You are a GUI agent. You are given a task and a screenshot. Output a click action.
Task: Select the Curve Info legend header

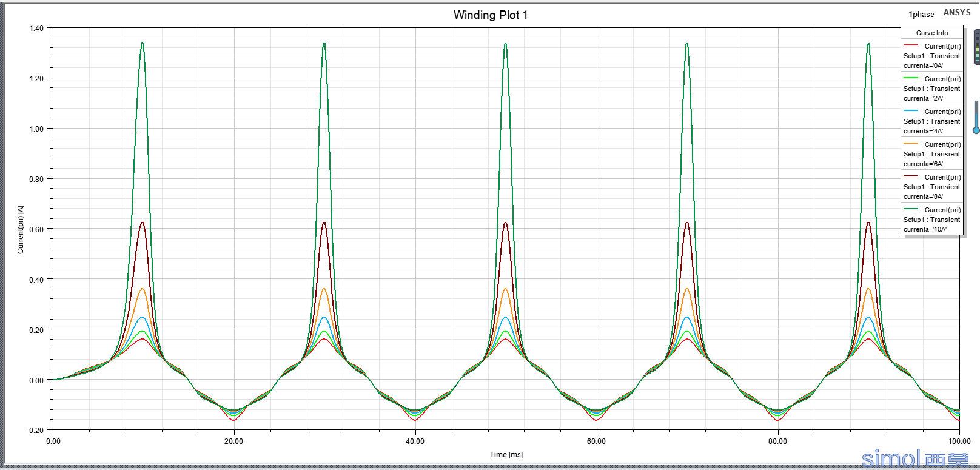(932, 33)
